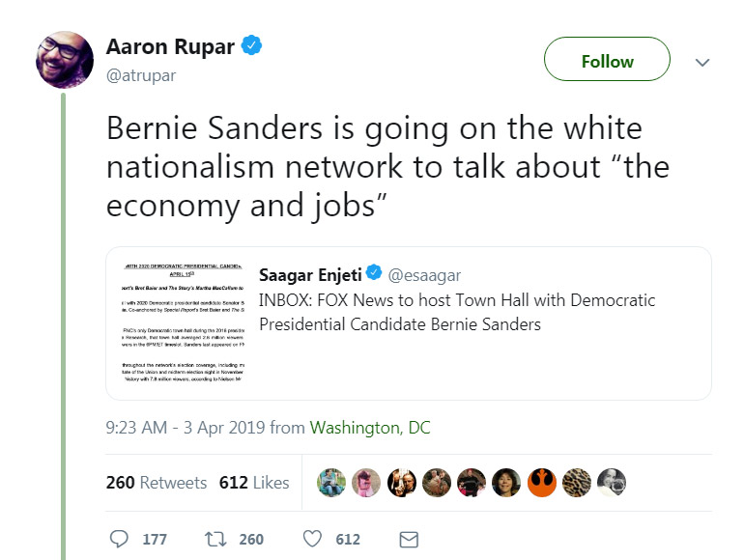
Task: Open Saagar Enjeti's quoted tweet name
Action: (x=309, y=274)
